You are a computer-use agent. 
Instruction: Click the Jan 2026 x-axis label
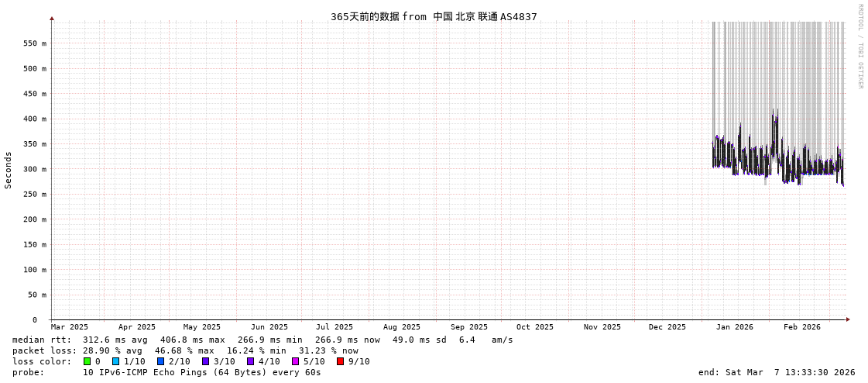click(734, 327)
